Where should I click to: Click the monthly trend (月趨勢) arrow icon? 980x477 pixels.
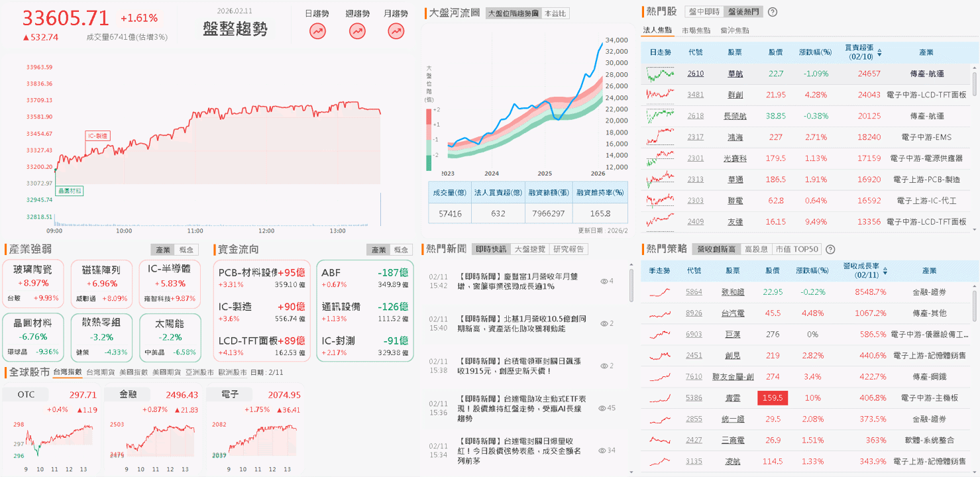click(396, 30)
